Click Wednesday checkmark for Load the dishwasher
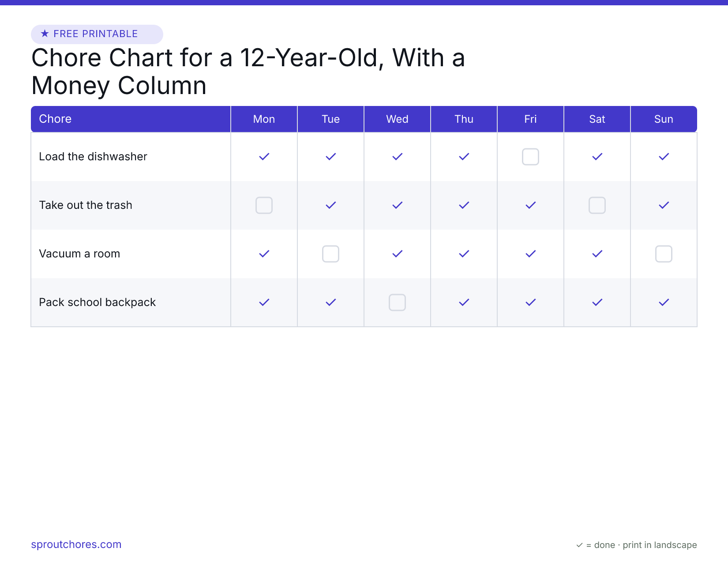Image resolution: width=728 pixels, height=563 pixels. (397, 157)
